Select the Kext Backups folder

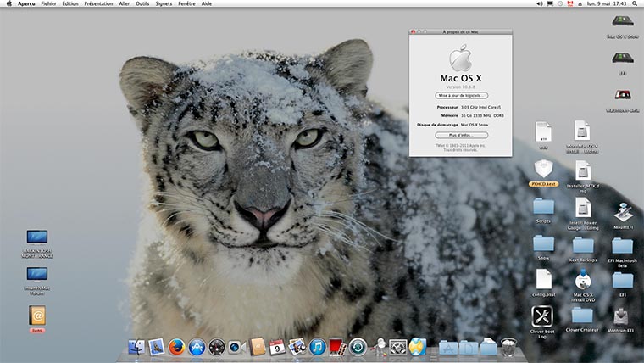tap(583, 244)
